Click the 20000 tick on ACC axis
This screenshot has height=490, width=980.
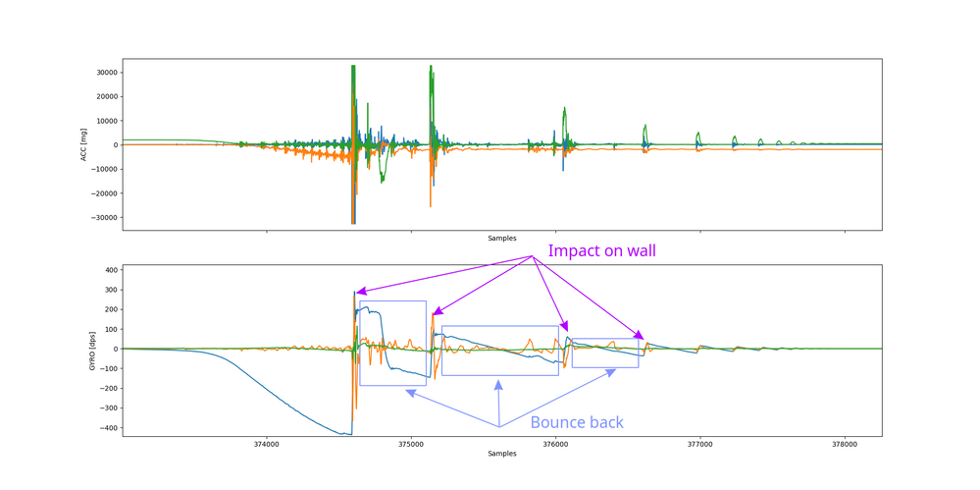coord(108,96)
